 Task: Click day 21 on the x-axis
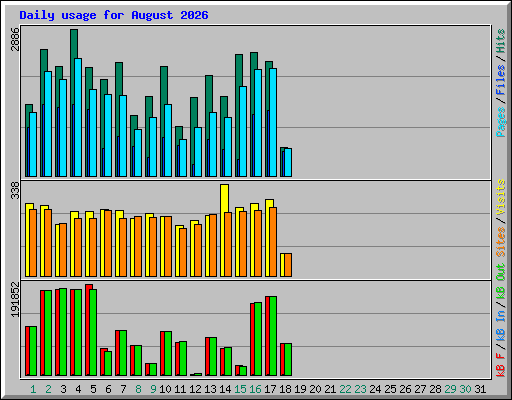(330, 389)
